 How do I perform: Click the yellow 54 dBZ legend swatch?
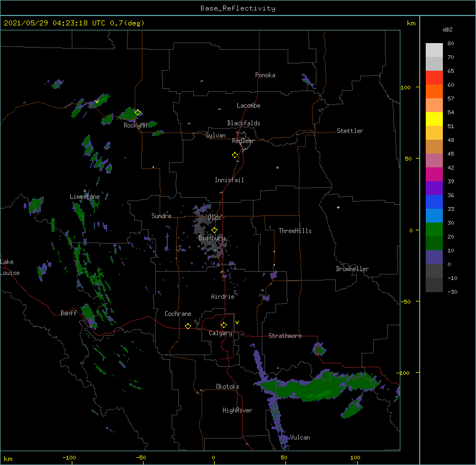coord(434,119)
